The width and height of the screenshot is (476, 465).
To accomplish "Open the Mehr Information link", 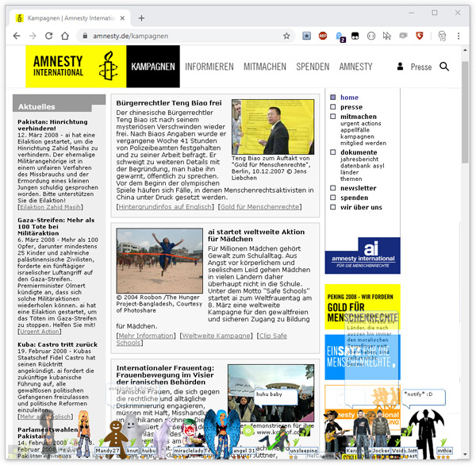I will tap(146, 336).
